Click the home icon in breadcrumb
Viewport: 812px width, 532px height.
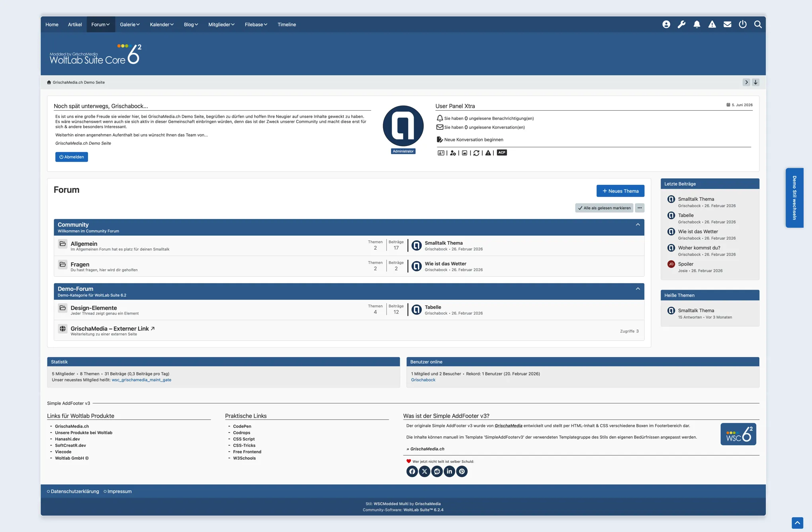point(49,82)
